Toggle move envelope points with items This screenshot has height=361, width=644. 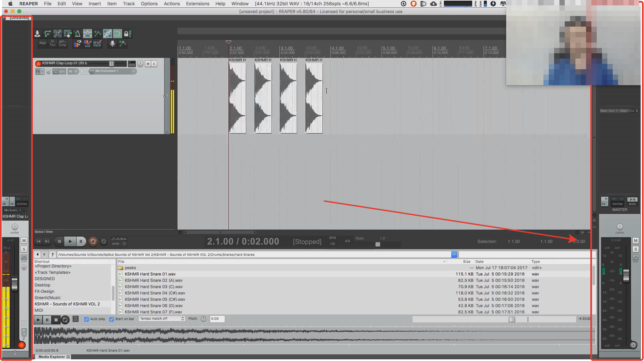[x=87, y=34]
